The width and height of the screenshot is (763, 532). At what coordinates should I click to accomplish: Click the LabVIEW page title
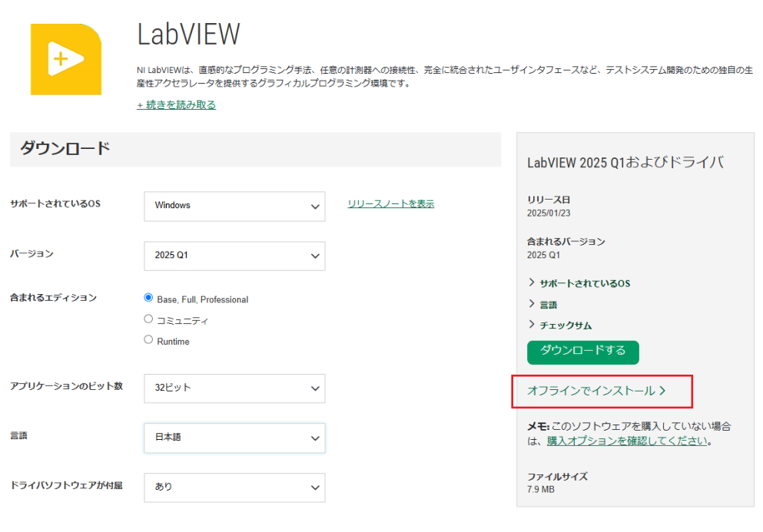[x=188, y=35]
